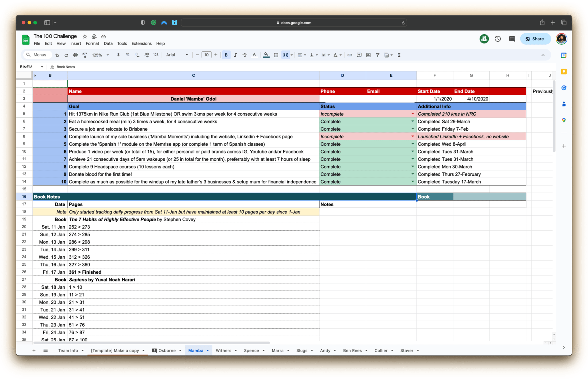Click the Google account avatar

click(x=561, y=39)
